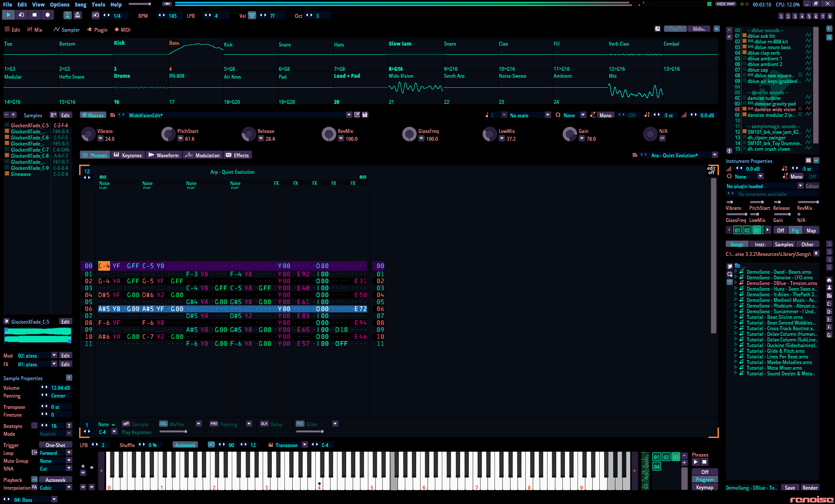Click the MIDI MAP button

[725, 4]
